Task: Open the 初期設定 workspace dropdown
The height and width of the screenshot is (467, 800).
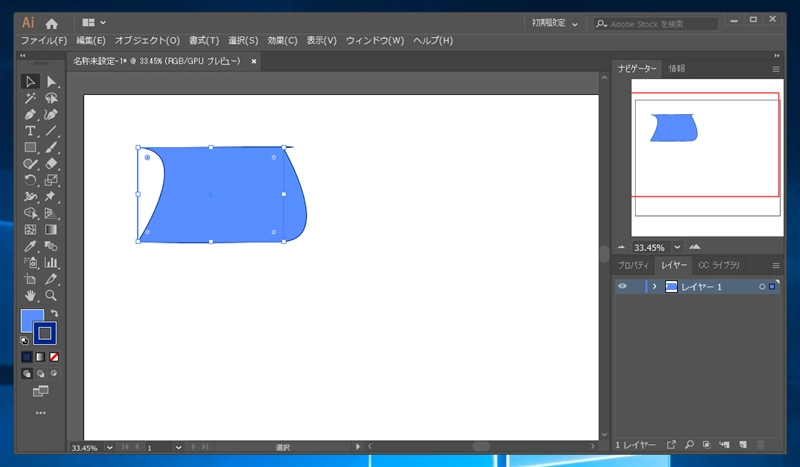Action: [554, 23]
